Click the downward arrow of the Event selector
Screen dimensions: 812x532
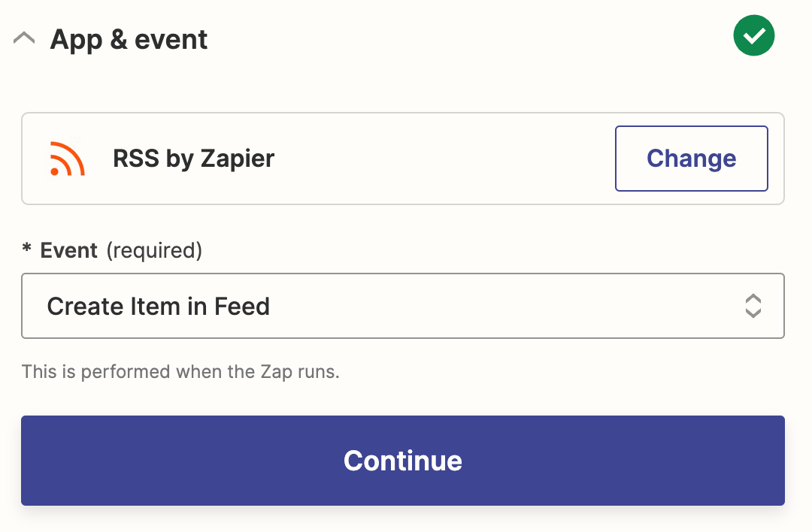coord(753,313)
